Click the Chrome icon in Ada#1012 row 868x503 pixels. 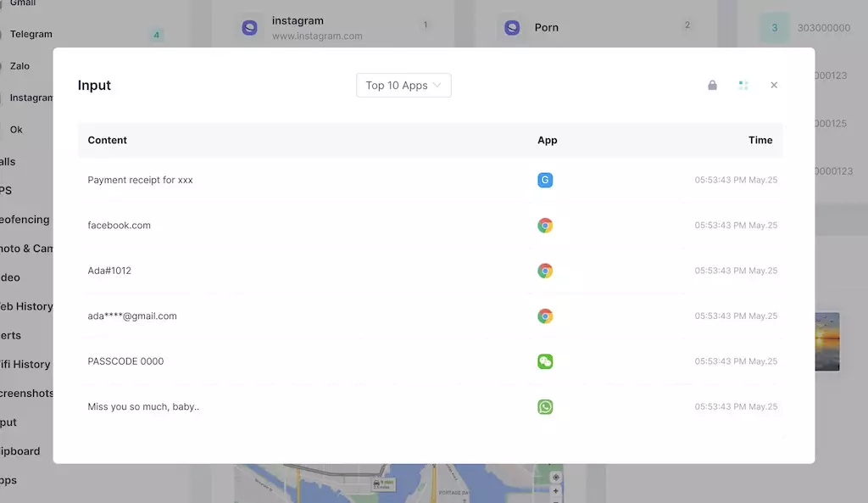[x=545, y=271]
